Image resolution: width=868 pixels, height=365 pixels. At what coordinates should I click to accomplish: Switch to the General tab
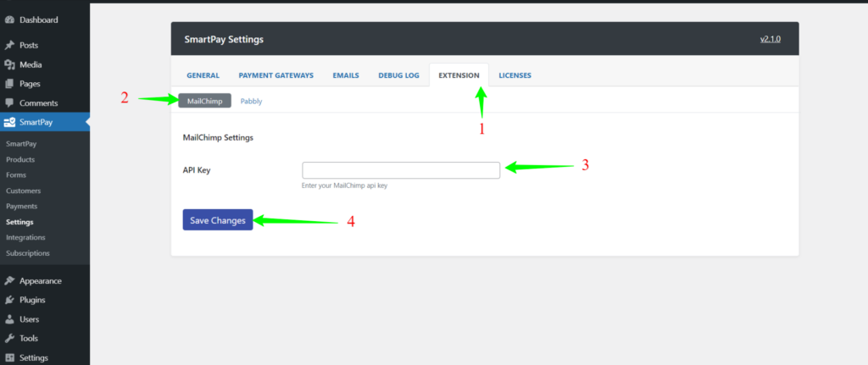(203, 75)
